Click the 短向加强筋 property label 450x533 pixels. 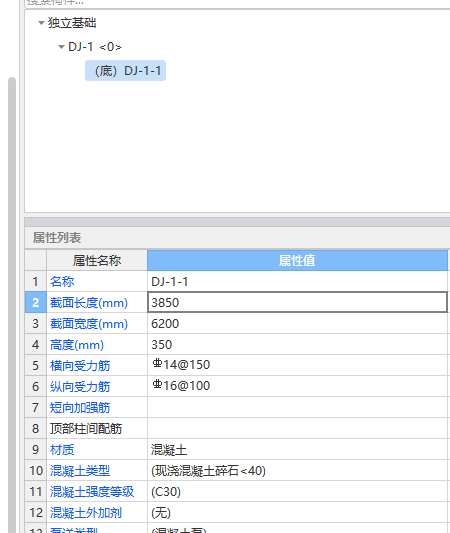[x=80, y=408]
